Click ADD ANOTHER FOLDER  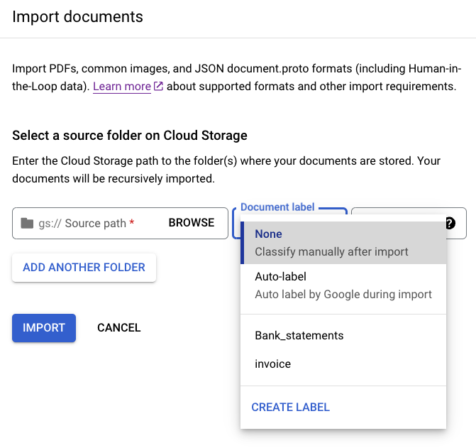[84, 268]
